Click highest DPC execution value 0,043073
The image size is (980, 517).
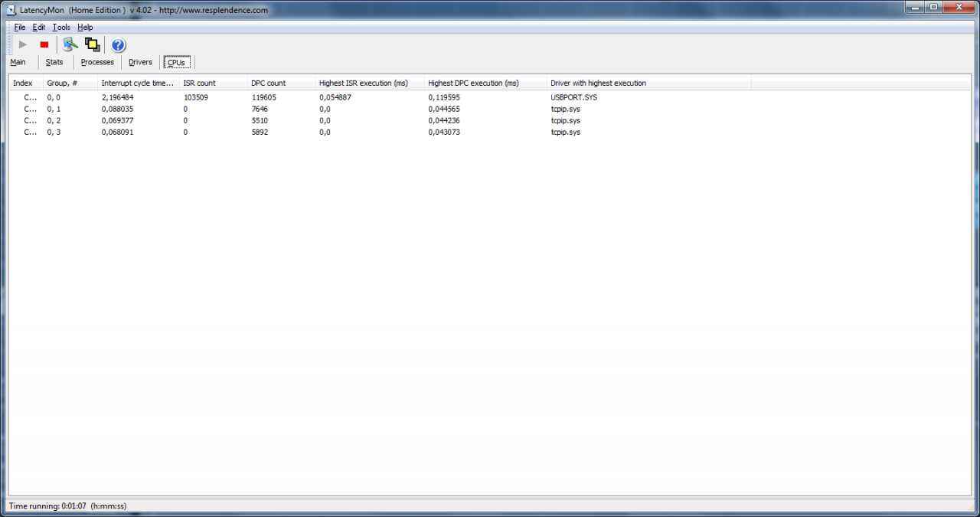[444, 132]
